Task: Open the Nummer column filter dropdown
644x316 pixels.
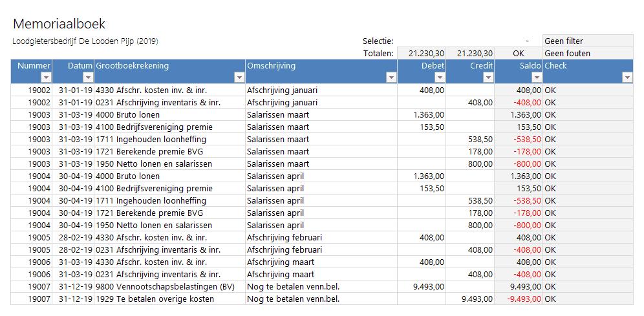Action: (x=45, y=78)
